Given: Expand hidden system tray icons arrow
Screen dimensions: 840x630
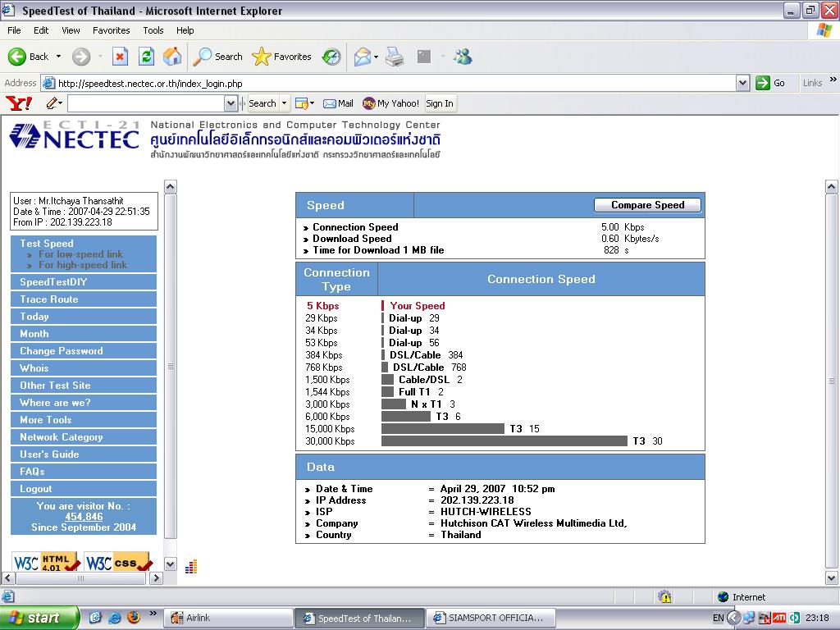Looking at the screenshot, I should (x=734, y=618).
